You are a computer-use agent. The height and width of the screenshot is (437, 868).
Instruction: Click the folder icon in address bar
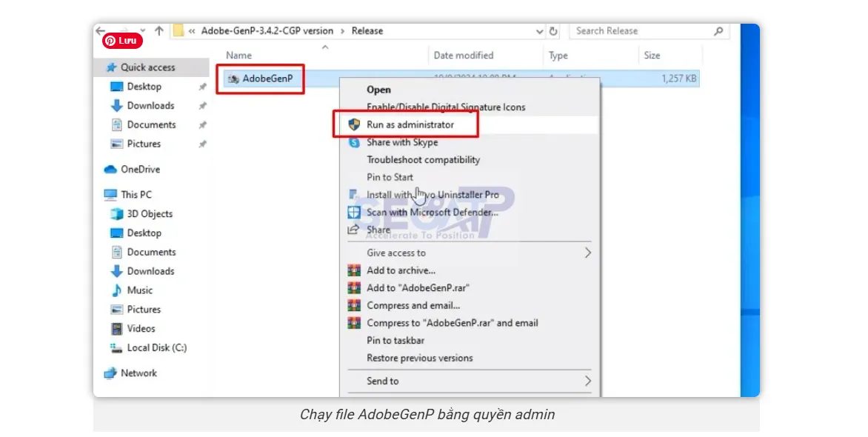coord(178,30)
